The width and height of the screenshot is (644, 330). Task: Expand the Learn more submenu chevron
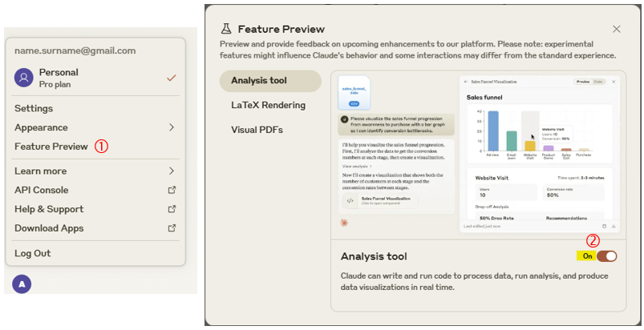click(x=172, y=171)
